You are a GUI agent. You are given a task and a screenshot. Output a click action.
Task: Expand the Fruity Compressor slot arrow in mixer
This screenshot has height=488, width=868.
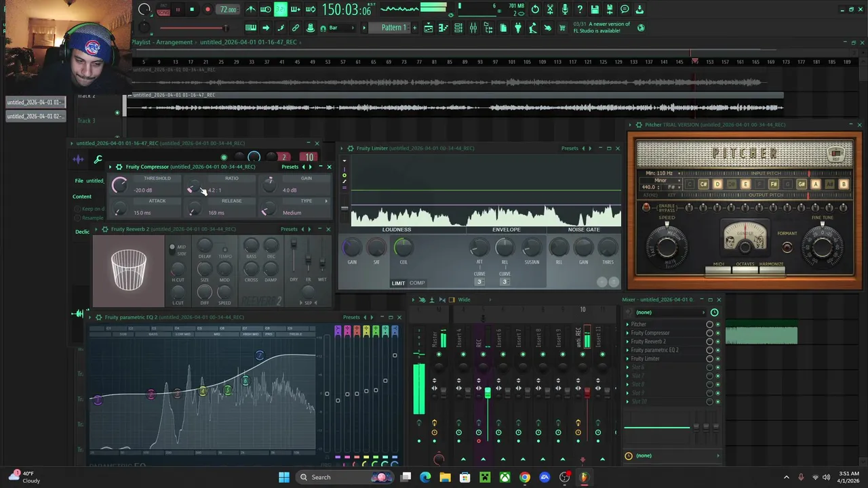pyautogui.click(x=627, y=333)
